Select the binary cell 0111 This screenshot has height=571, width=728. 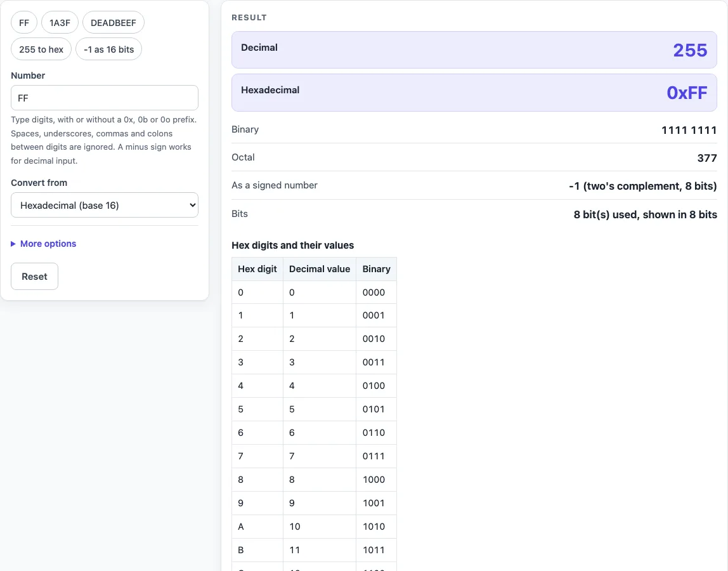(x=376, y=456)
